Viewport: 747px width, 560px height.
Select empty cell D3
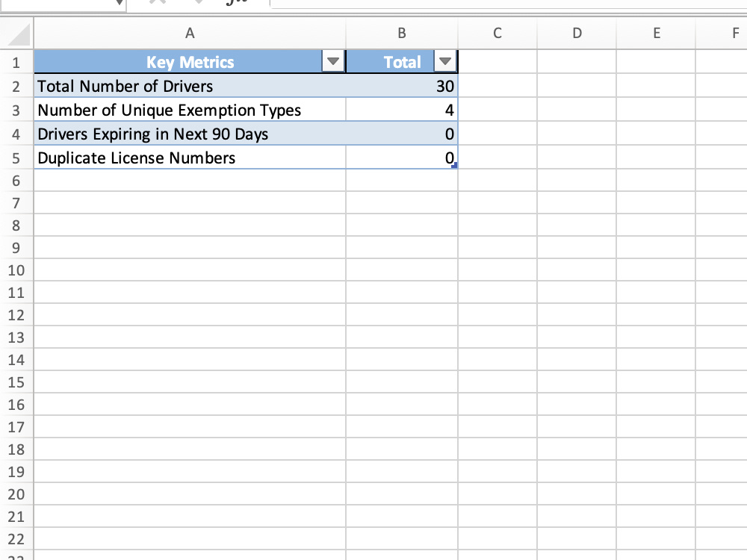[577, 110]
